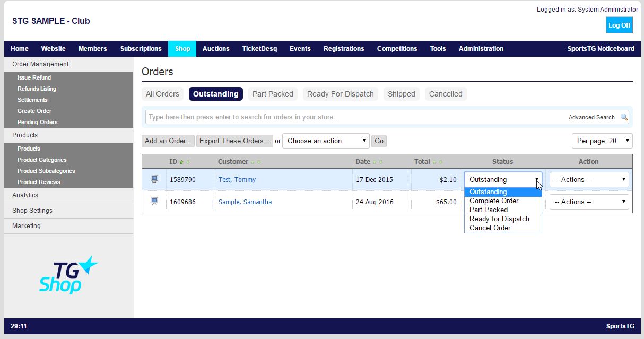Screen dimensions: 644x339
Task: Sort Date column ascending arrow
Action: coord(375,162)
